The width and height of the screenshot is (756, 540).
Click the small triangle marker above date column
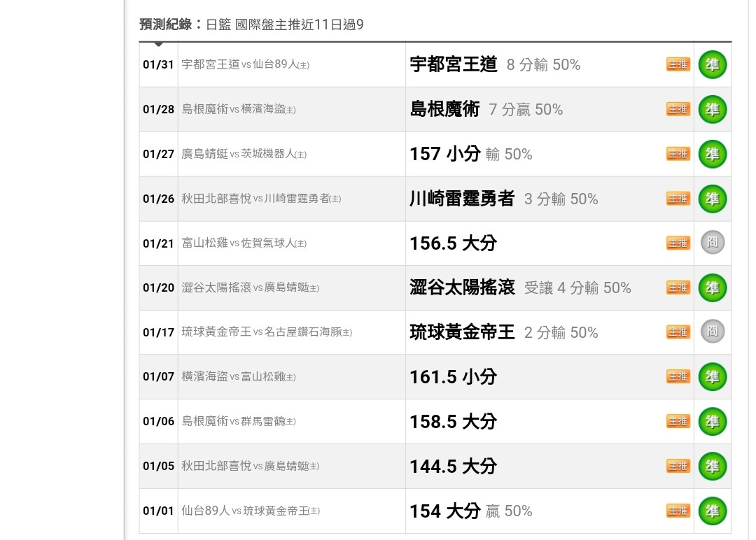click(x=159, y=44)
